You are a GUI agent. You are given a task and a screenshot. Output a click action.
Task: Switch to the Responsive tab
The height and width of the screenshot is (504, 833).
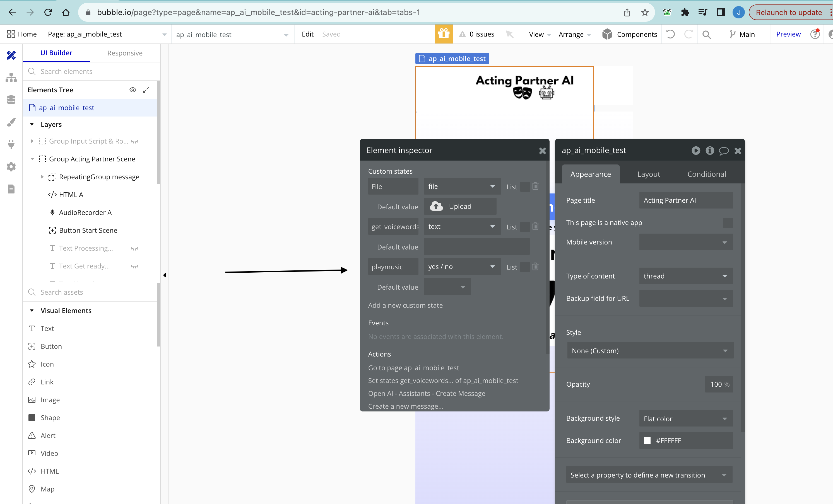(125, 53)
